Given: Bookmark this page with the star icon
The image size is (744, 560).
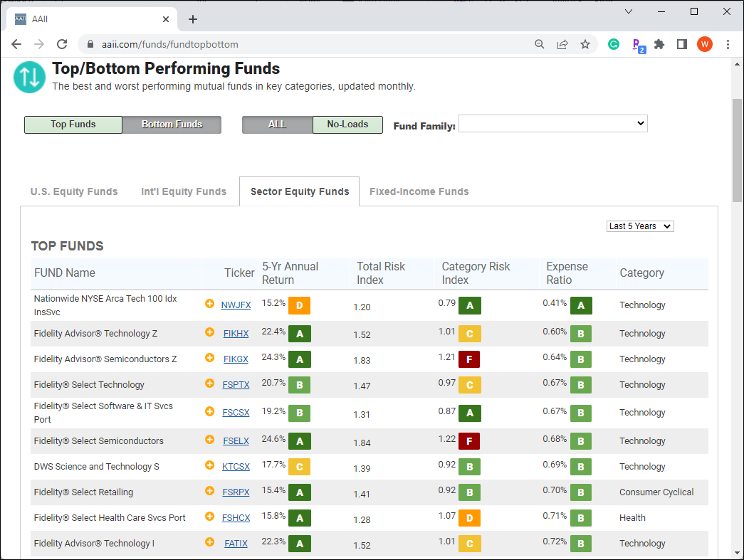Looking at the screenshot, I should tap(585, 45).
